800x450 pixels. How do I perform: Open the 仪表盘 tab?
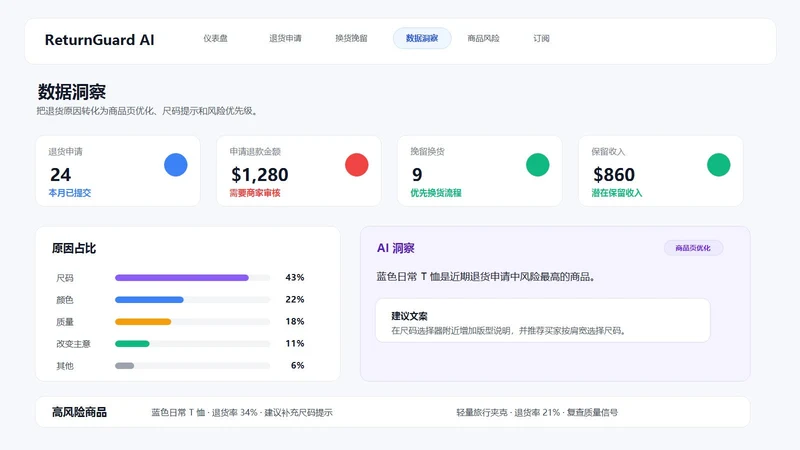click(215, 38)
